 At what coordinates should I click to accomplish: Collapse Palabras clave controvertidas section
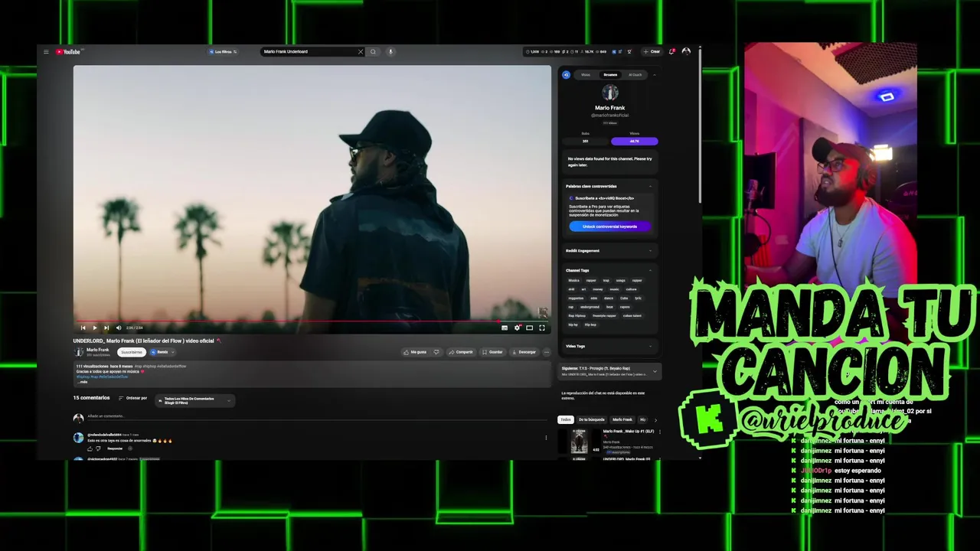point(651,186)
